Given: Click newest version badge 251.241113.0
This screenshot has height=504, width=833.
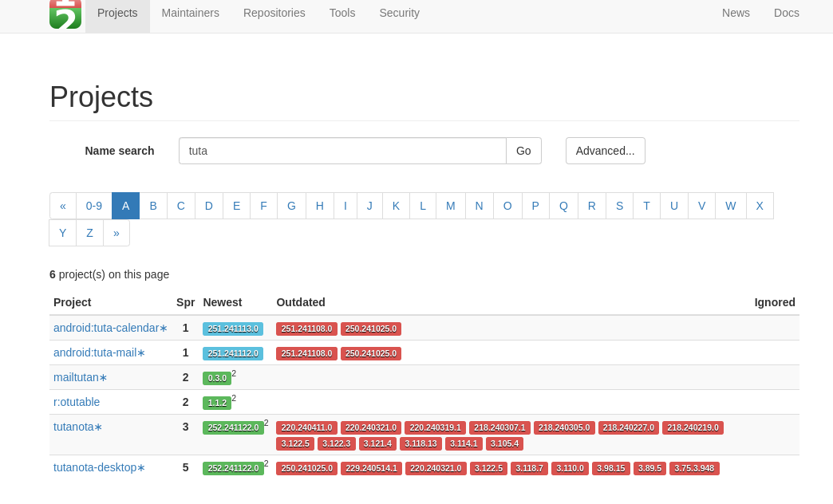Looking at the screenshot, I should coord(232,329).
